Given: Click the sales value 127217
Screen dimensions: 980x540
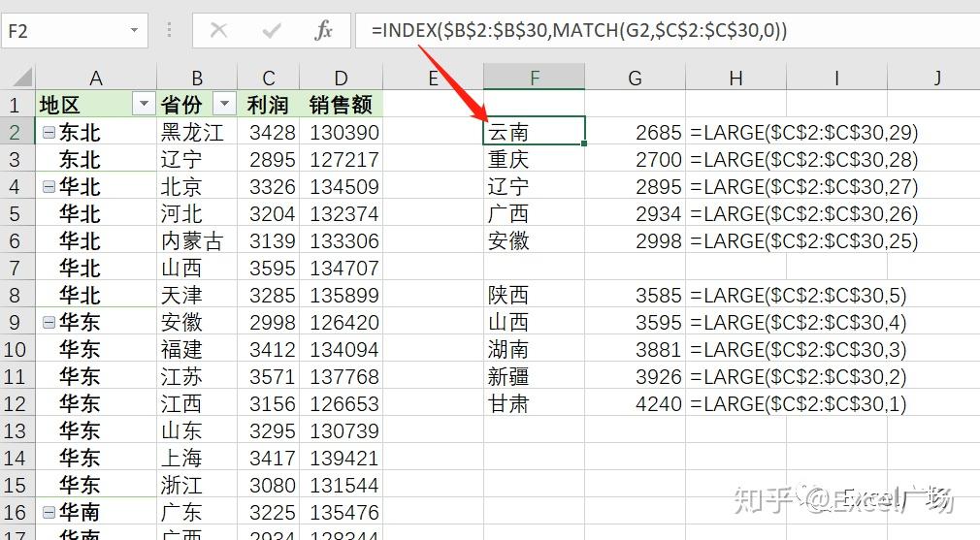Looking at the screenshot, I should pos(344,159).
